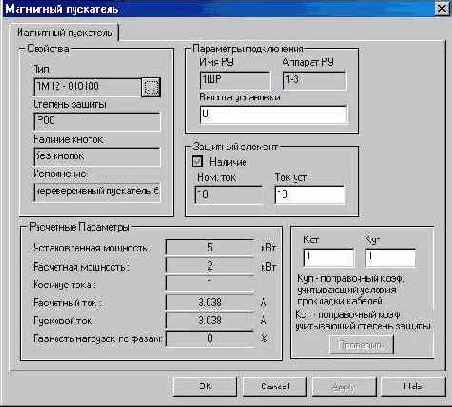Click the Cancel button
The height and width of the screenshot is (407, 452).
coord(275,386)
